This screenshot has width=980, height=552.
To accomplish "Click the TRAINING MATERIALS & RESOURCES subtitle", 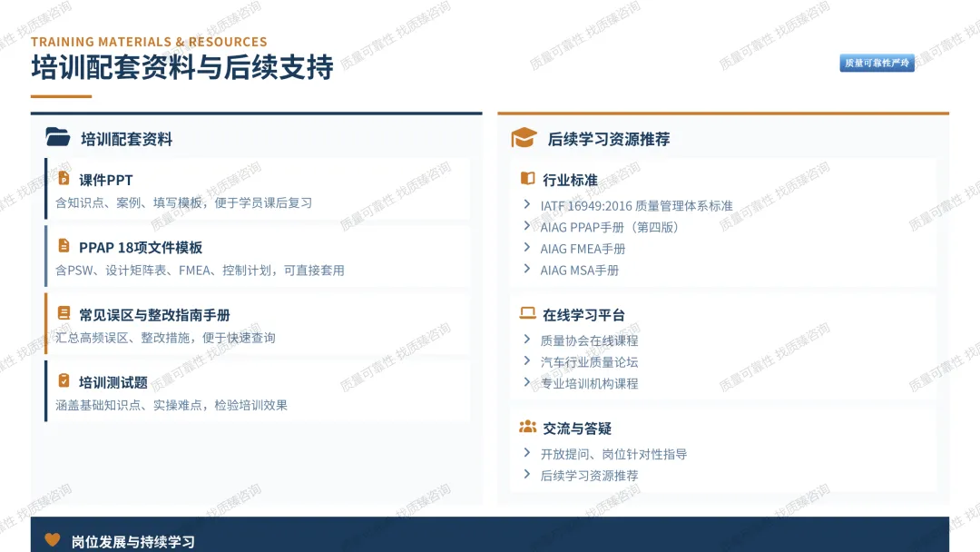I will (149, 42).
